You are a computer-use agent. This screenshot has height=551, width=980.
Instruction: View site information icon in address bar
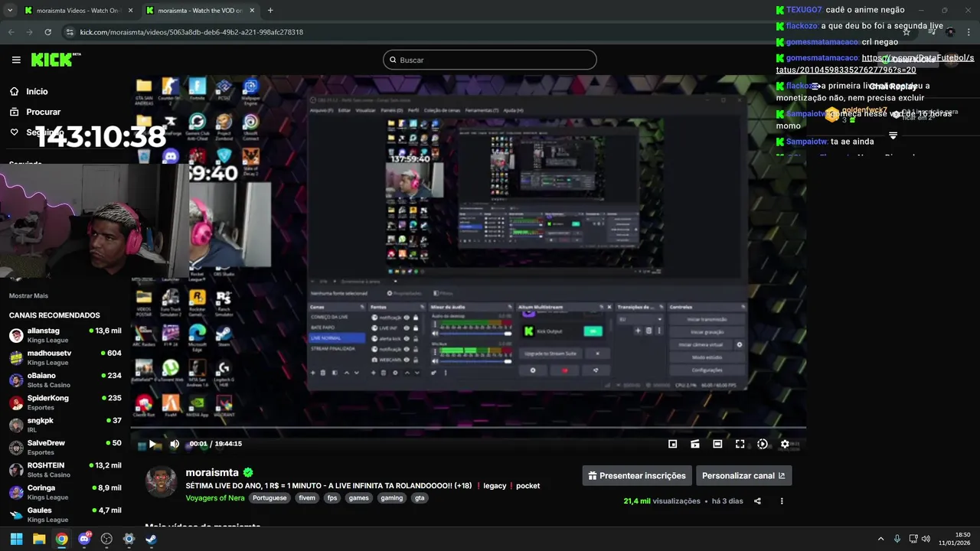pos(70,32)
